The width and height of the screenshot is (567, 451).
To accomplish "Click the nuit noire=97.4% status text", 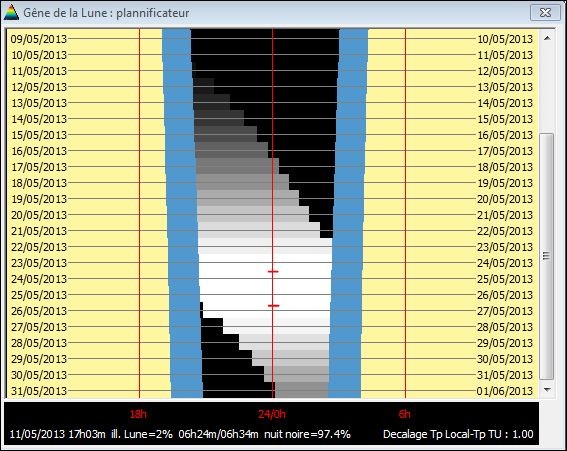I will [307, 434].
